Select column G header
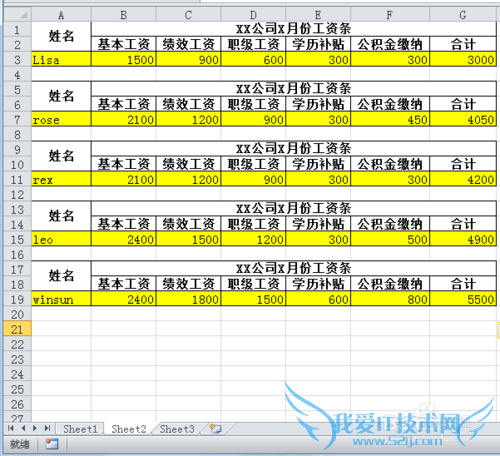Screen dimensions: 500x456 click(463, 15)
